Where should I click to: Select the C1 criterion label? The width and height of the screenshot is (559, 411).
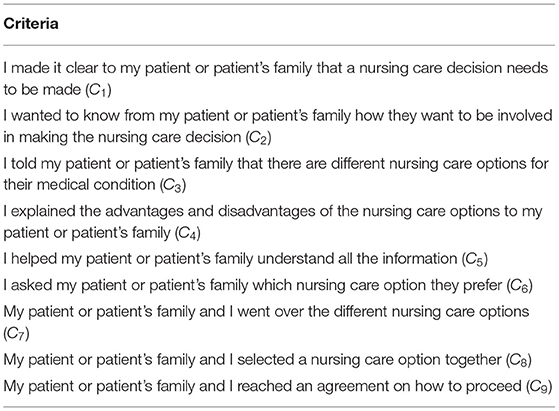pyautogui.click(x=98, y=90)
